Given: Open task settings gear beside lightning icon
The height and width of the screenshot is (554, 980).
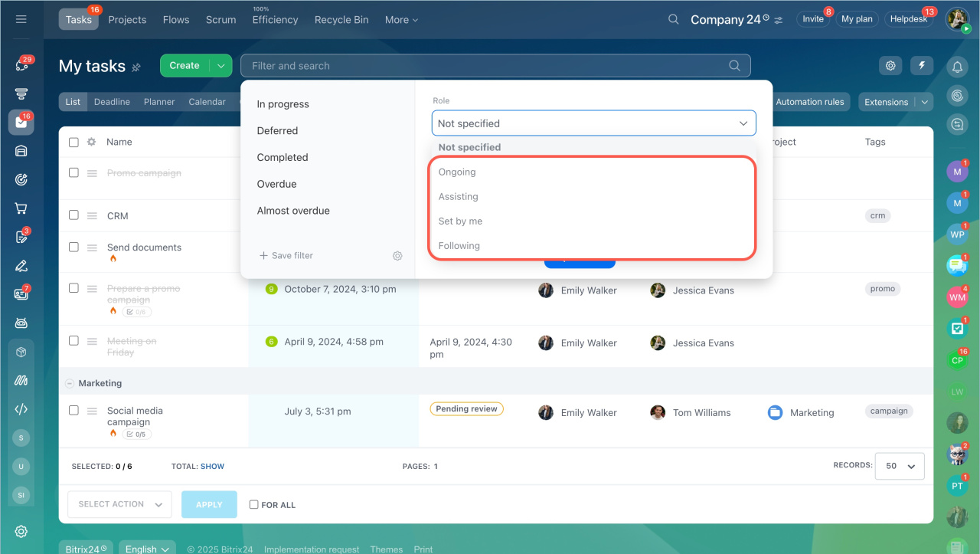Looking at the screenshot, I should click(x=890, y=66).
